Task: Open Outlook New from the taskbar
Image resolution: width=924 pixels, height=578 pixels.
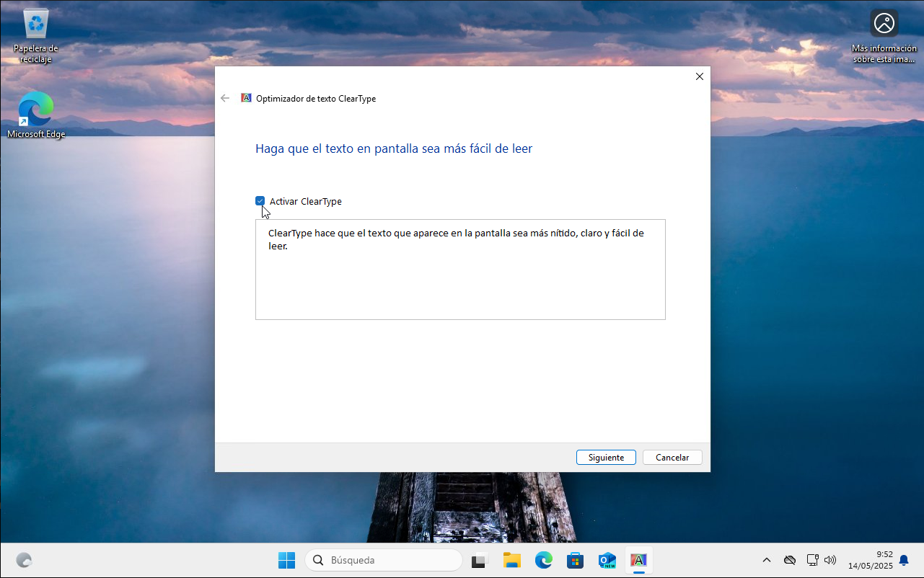Action: point(607,560)
